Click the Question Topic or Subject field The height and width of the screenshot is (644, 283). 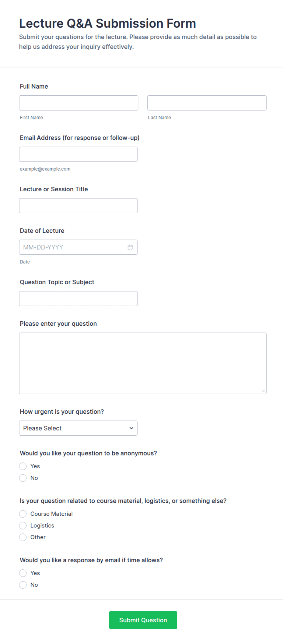tap(78, 299)
